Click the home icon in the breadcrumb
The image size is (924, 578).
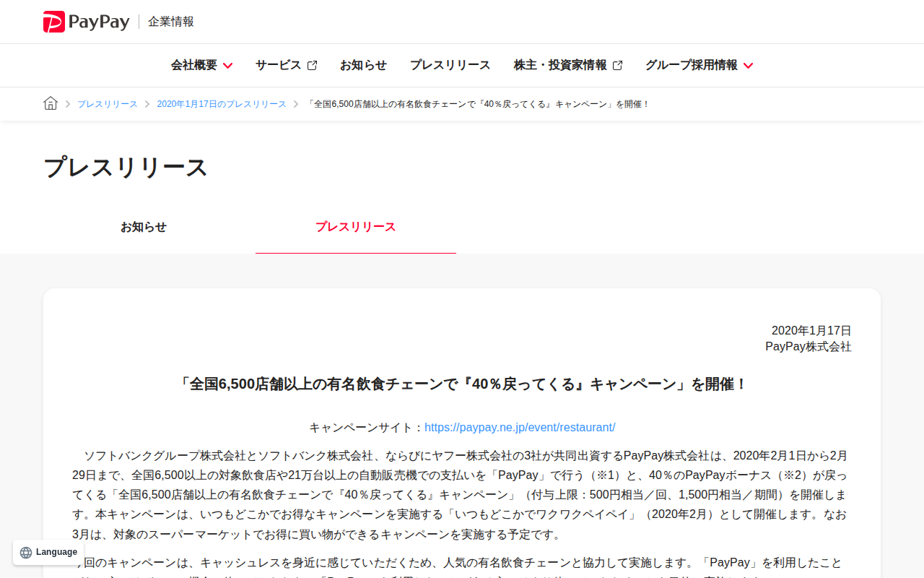(x=51, y=103)
